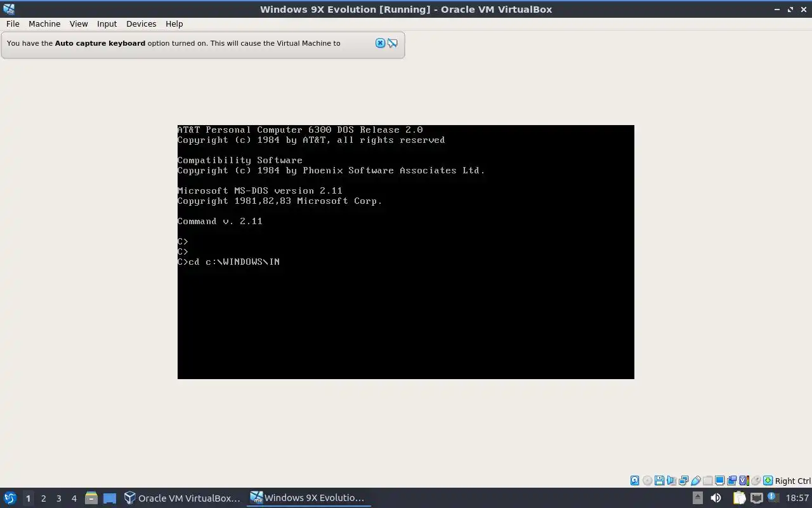Click the floppy disk status icon
Image resolution: width=812 pixels, height=508 pixels.
659,481
